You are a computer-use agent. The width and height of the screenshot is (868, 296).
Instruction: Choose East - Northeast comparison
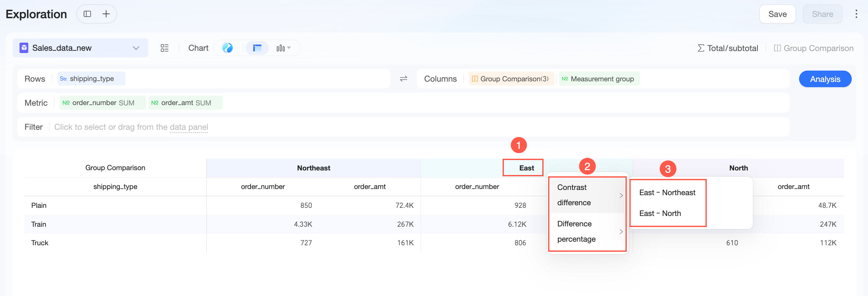click(x=667, y=193)
